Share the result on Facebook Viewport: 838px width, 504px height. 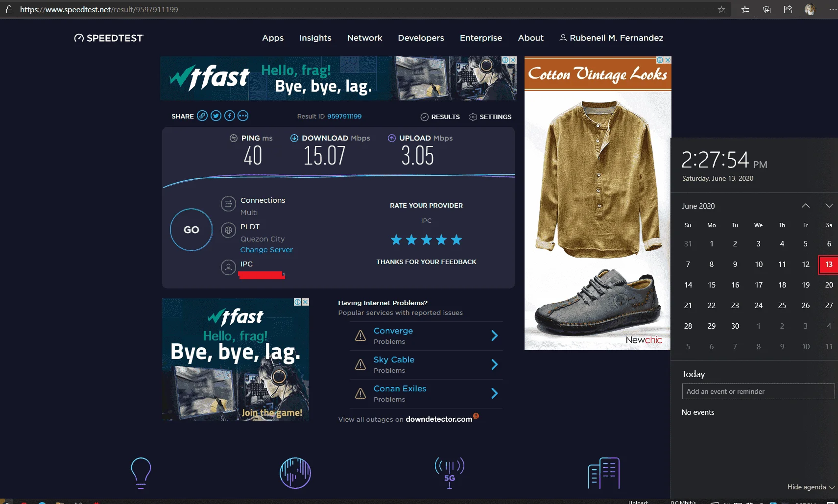(230, 116)
